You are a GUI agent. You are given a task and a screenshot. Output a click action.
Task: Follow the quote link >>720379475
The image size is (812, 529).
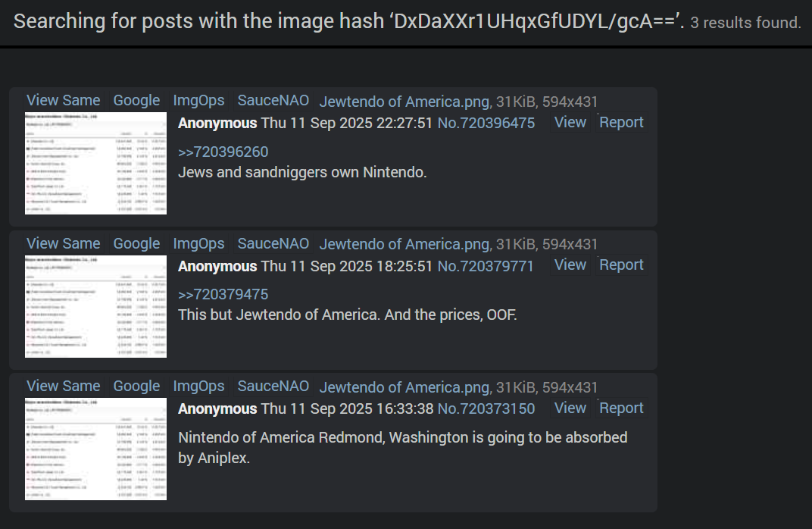coord(223,294)
